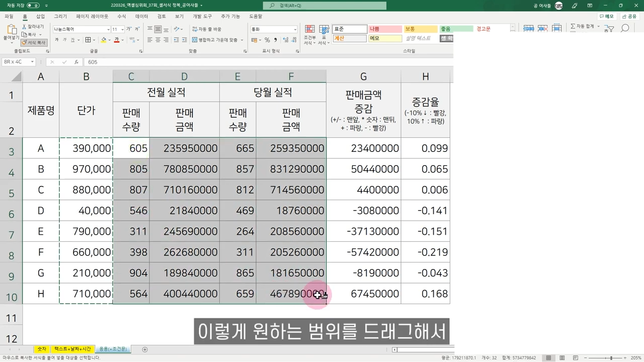Decrease indent icon
The height and width of the screenshot is (362, 644).
click(176, 40)
